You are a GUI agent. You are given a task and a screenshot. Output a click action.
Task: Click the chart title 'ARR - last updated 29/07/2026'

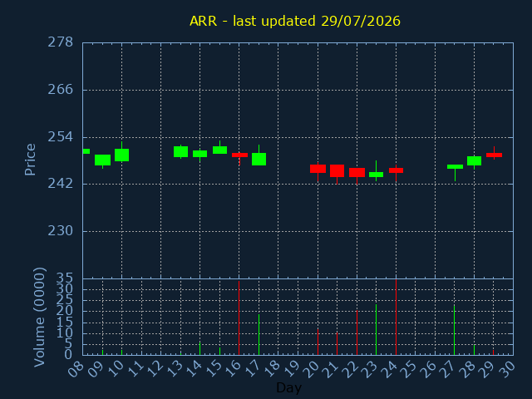[x=295, y=21]
